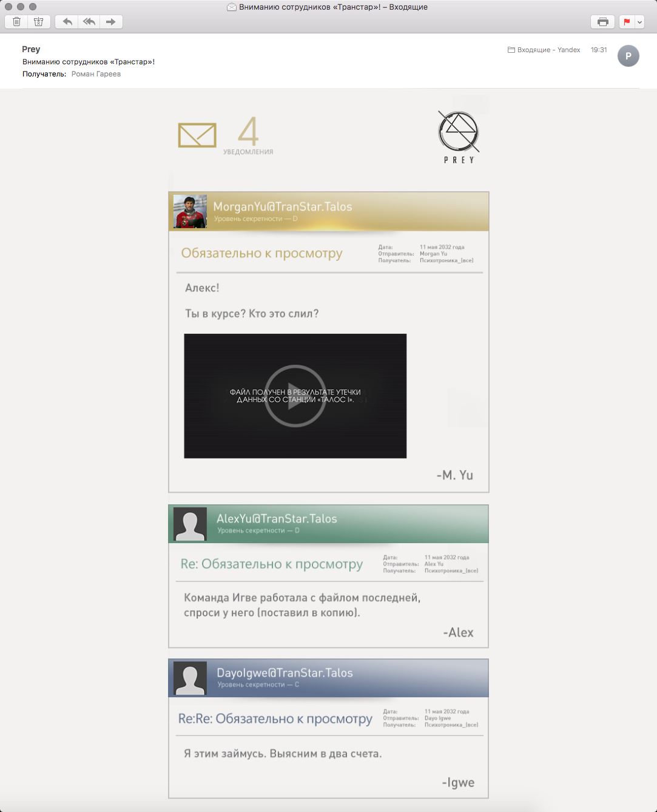The height and width of the screenshot is (812, 657).
Task: Click the "-Igwe" signature
Action: [x=459, y=783]
